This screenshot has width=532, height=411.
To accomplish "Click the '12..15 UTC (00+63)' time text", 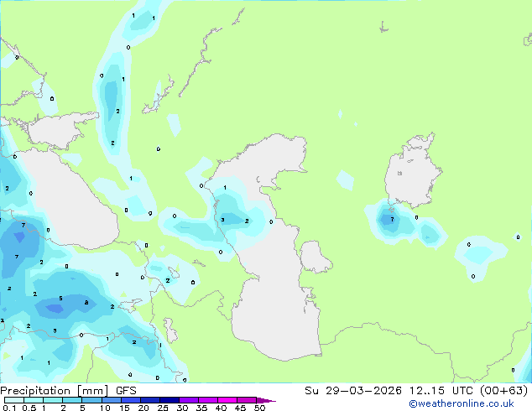I will coord(468,391).
